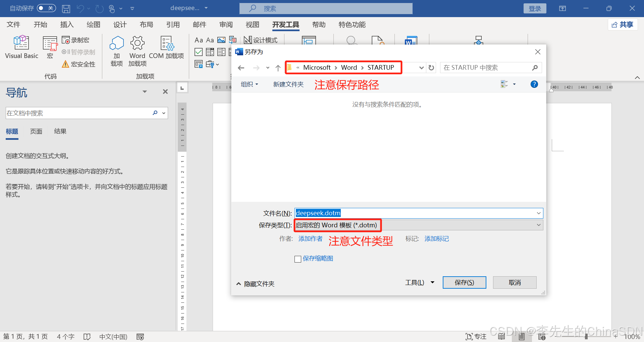Open the dialog help icon

click(534, 84)
